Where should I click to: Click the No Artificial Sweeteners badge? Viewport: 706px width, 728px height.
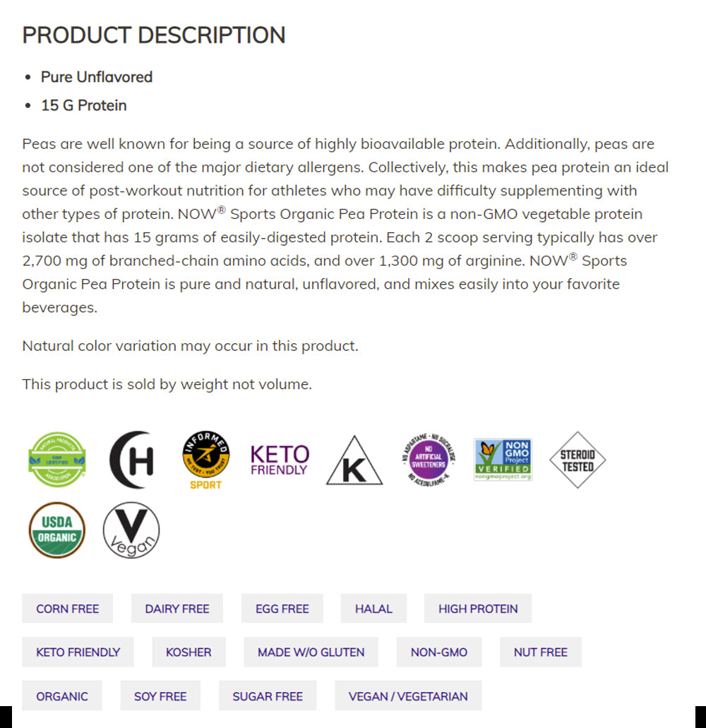[428, 460]
